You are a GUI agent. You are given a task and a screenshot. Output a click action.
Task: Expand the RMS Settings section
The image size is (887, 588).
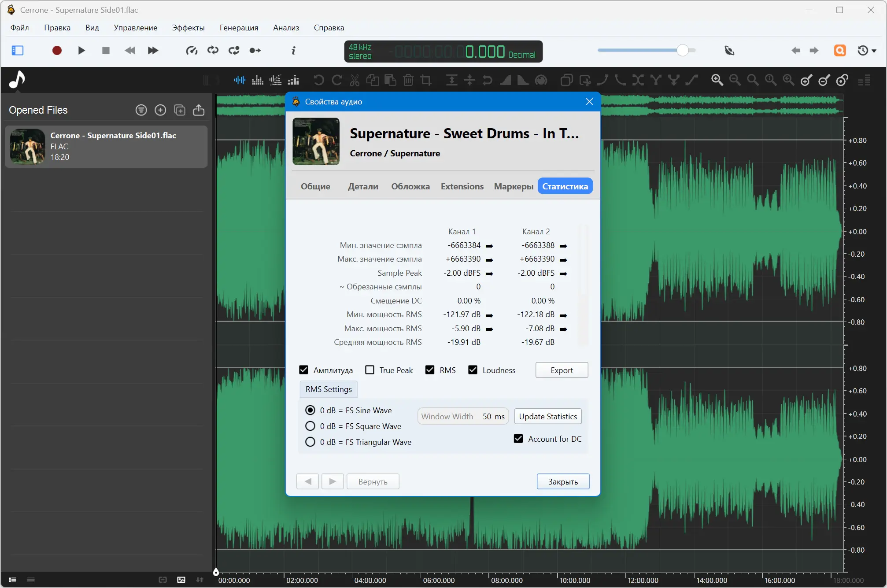[329, 389]
